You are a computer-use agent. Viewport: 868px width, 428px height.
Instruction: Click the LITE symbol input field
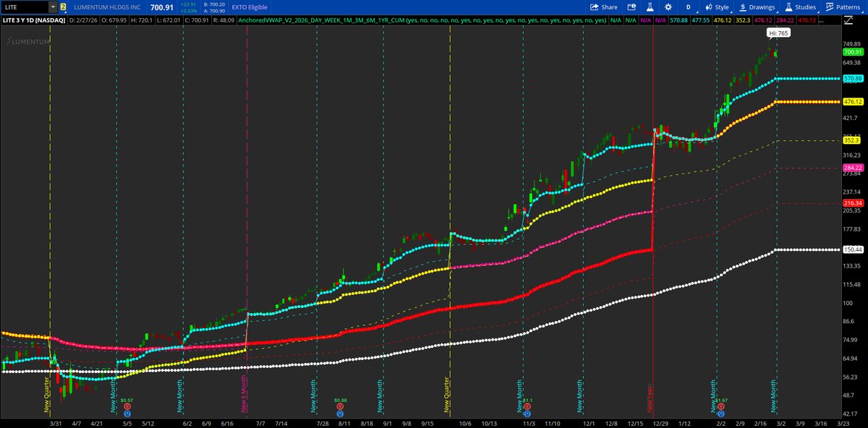tap(25, 7)
